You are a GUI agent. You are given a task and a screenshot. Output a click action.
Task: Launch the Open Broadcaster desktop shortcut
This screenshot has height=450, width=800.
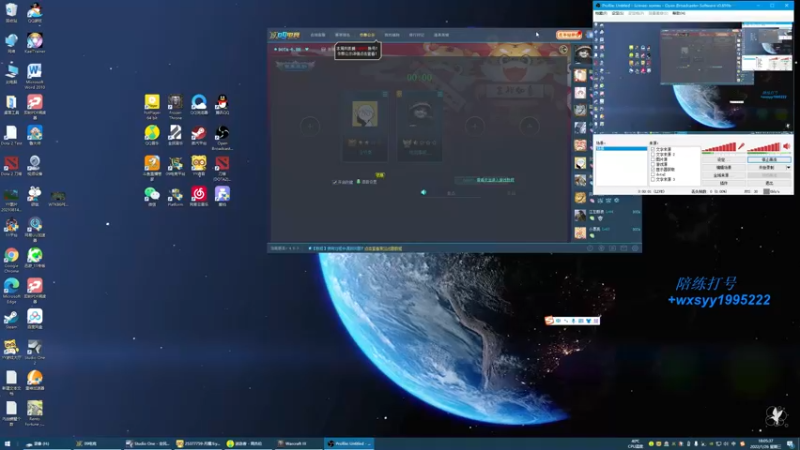coord(222,137)
